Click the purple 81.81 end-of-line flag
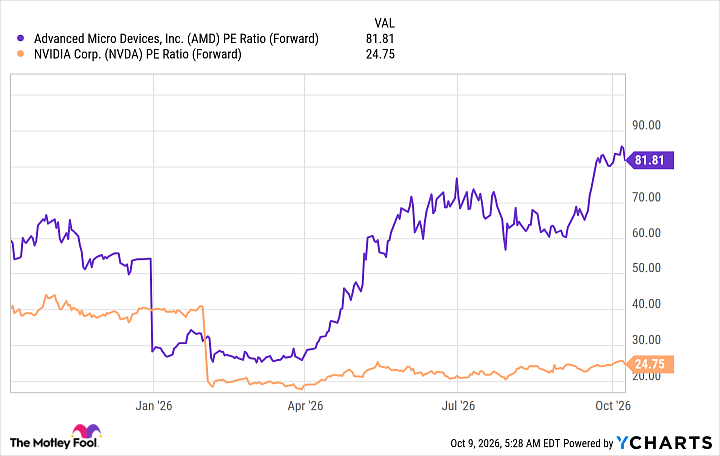 click(650, 160)
